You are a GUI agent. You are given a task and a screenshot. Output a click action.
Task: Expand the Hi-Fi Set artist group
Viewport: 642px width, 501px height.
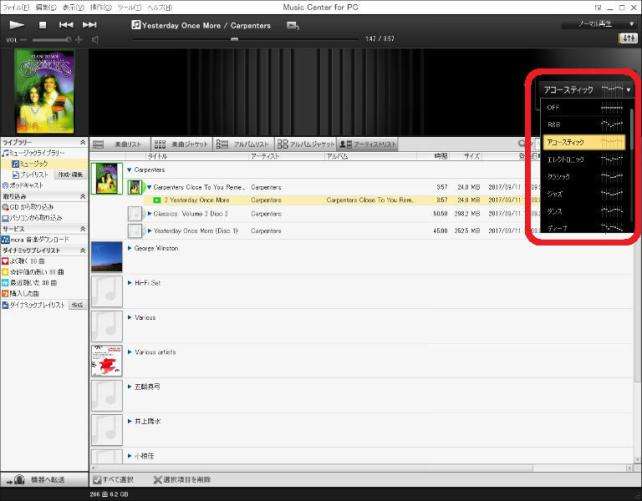click(x=129, y=283)
